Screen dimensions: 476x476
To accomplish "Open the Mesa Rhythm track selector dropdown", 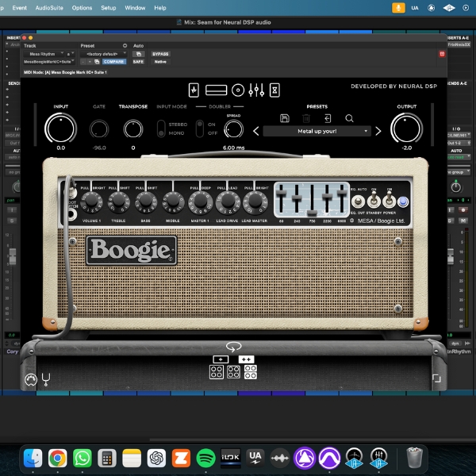I will point(44,54).
